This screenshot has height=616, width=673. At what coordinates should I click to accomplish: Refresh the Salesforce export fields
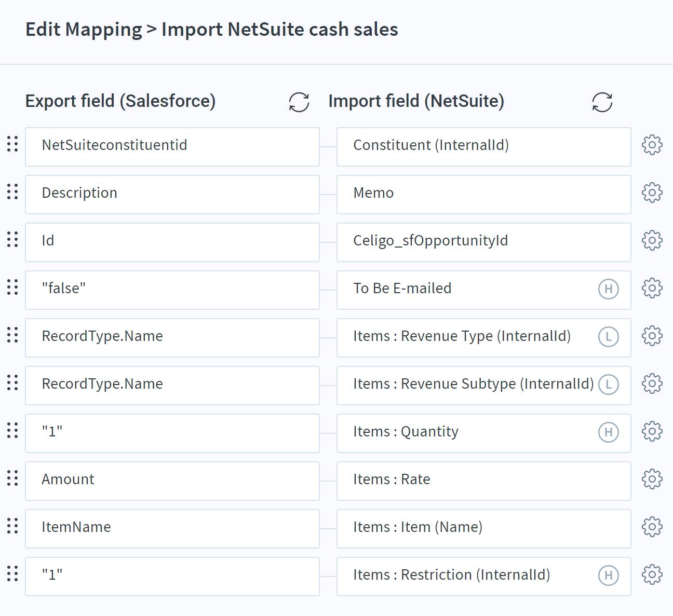click(299, 102)
